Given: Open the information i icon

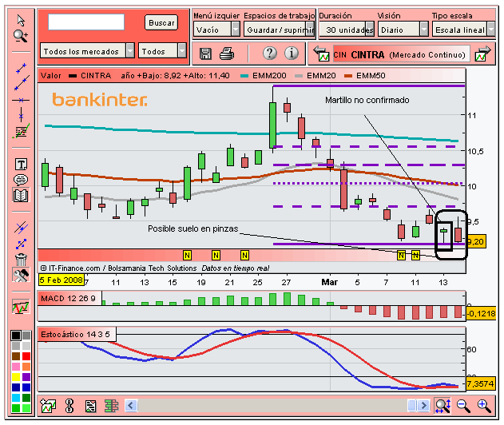Looking at the screenshot, I should 292,53.
